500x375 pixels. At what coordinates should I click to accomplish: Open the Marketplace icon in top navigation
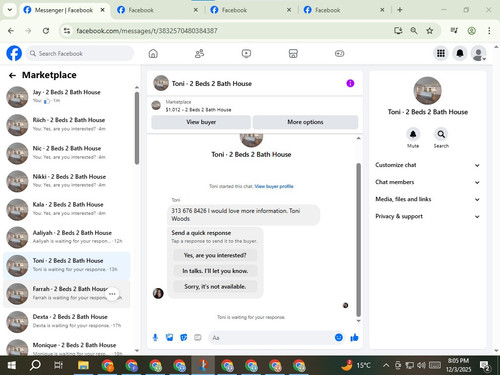point(293,53)
